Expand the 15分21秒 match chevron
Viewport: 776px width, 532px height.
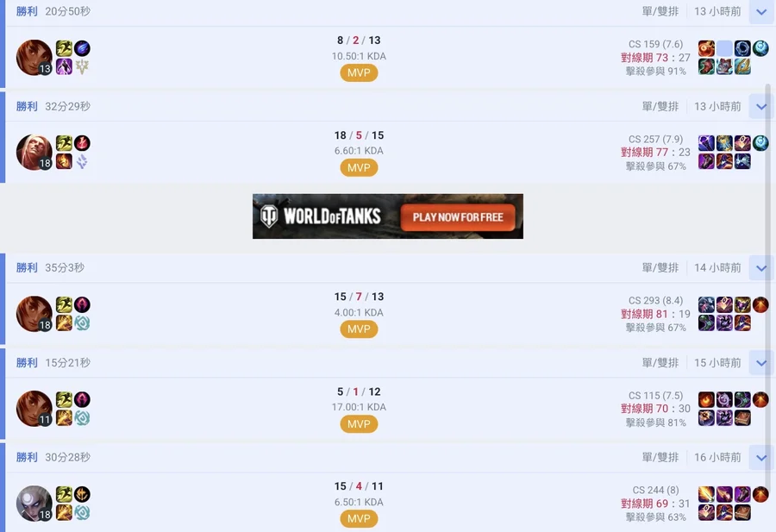(x=761, y=363)
